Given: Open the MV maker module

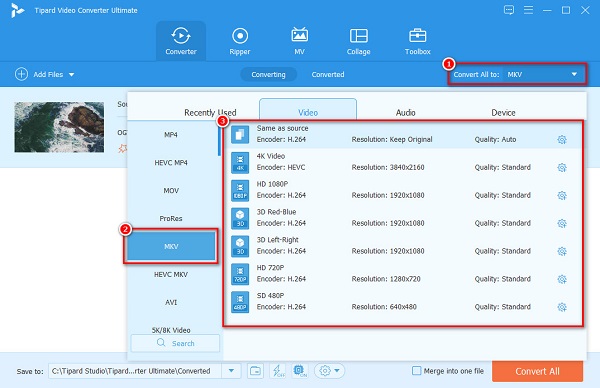Looking at the screenshot, I should click(299, 41).
